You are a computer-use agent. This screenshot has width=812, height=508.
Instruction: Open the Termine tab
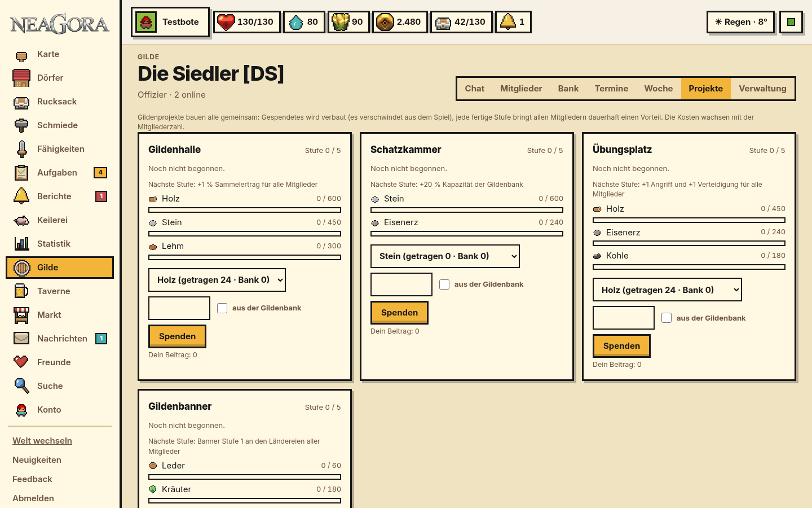tap(611, 89)
